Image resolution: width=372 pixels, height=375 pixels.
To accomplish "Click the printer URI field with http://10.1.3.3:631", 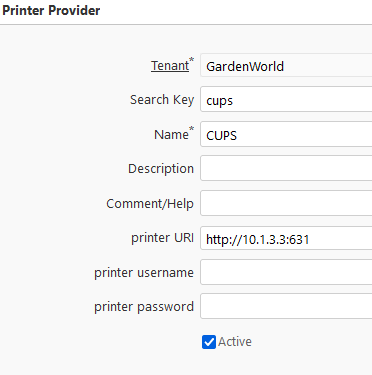I will [286, 238].
